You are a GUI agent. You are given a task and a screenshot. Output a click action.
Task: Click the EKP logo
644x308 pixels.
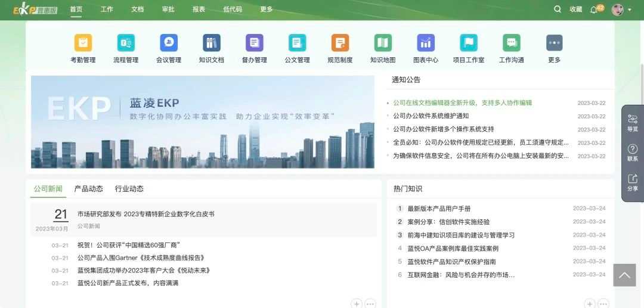(x=35, y=10)
